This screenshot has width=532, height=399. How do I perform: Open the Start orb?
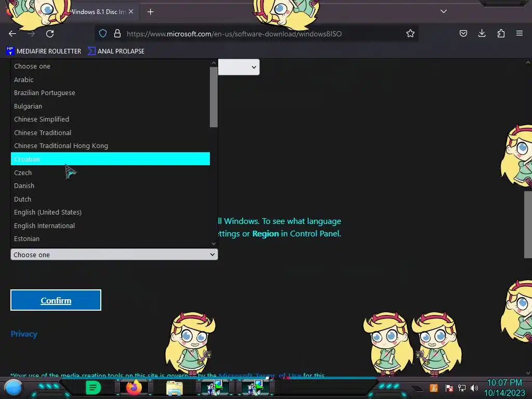pyautogui.click(x=14, y=388)
